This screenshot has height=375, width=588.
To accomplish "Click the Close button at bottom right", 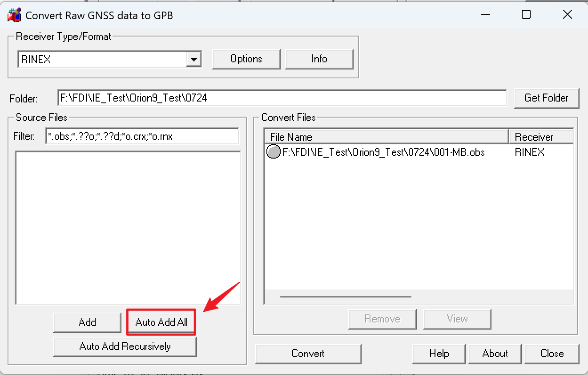I will [552, 354].
